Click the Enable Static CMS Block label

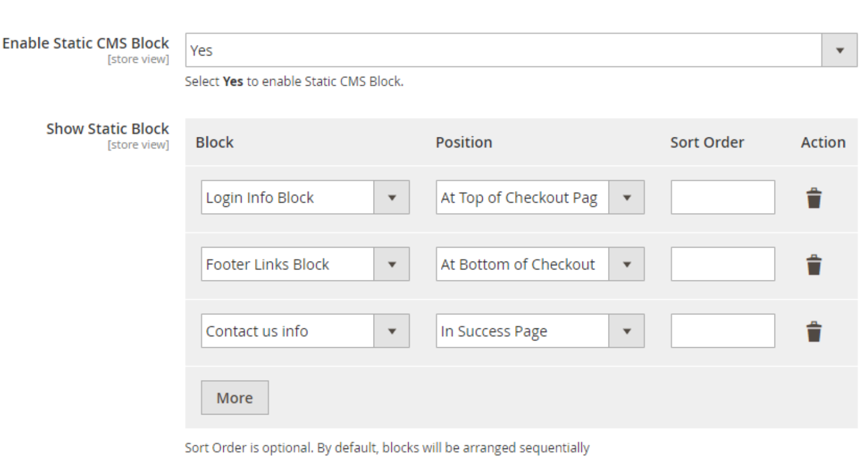click(x=86, y=43)
